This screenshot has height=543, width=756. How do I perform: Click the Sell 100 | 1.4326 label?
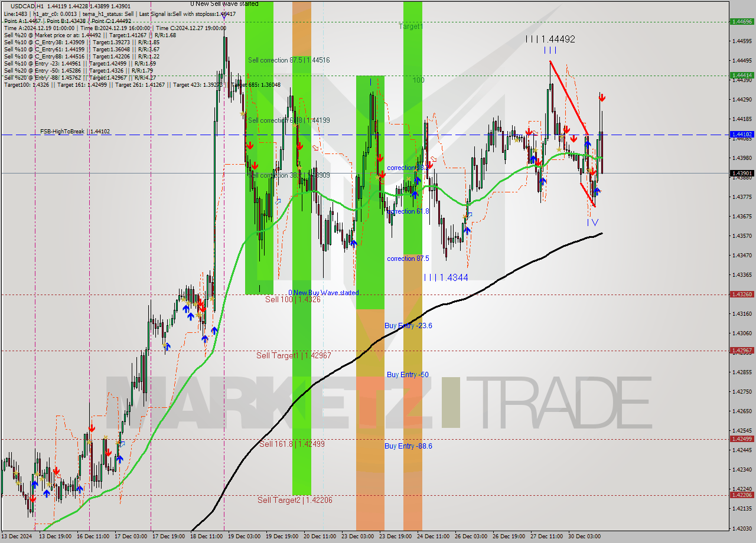293,300
